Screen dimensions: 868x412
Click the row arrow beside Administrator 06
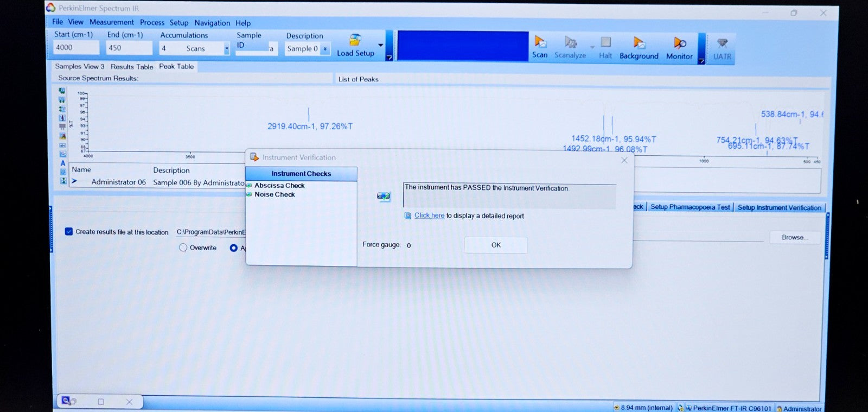tap(74, 181)
